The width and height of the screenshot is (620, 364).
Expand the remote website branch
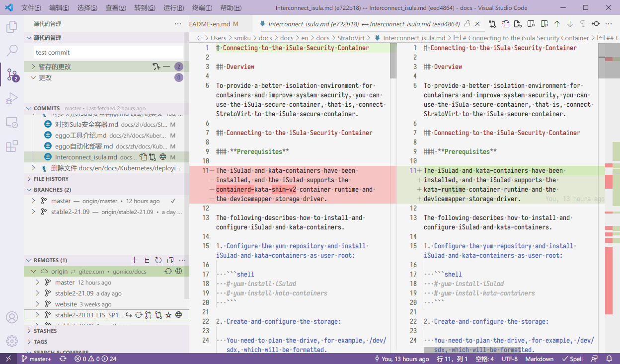[x=38, y=304]
